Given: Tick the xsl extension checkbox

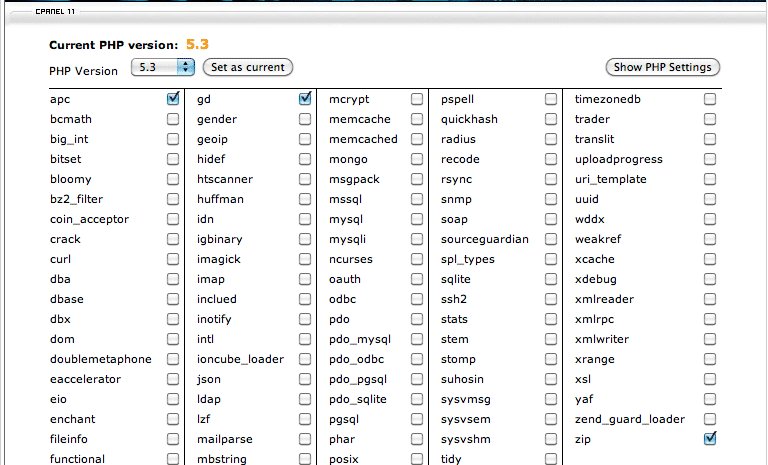Looking at the screenshot, I should (x=710, y=379).
